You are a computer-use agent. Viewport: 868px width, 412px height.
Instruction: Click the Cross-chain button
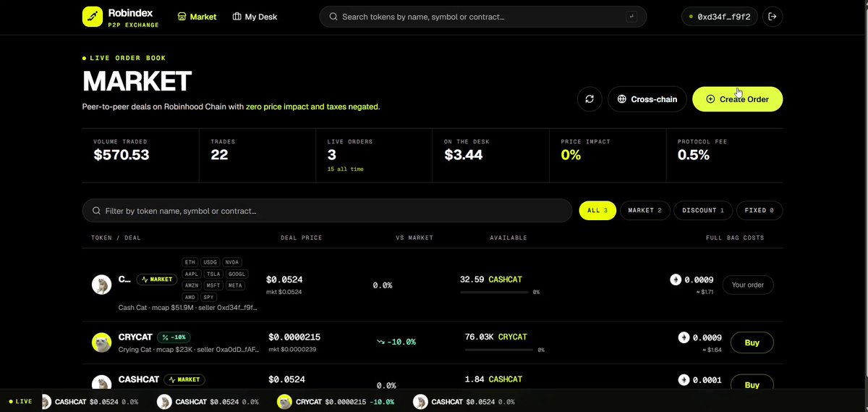pyautogui.click(x=647, y=99)
